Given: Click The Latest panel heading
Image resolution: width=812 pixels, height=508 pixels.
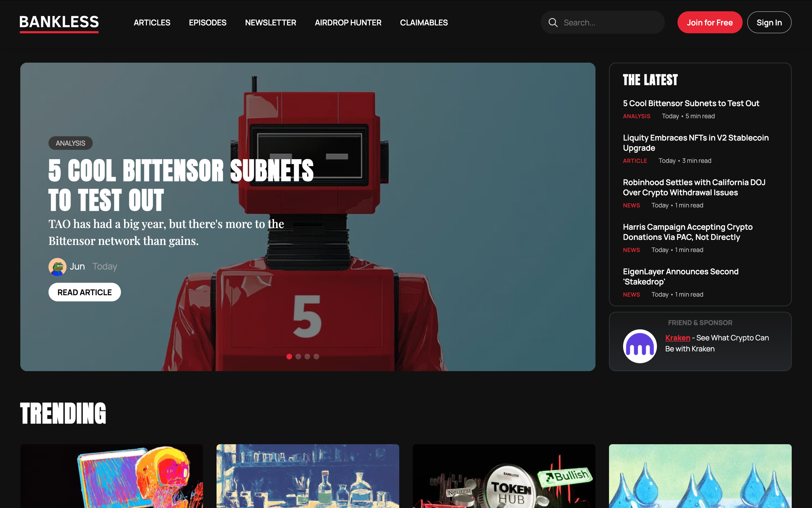Looking at the screenshot, I should tap(650, 80).
